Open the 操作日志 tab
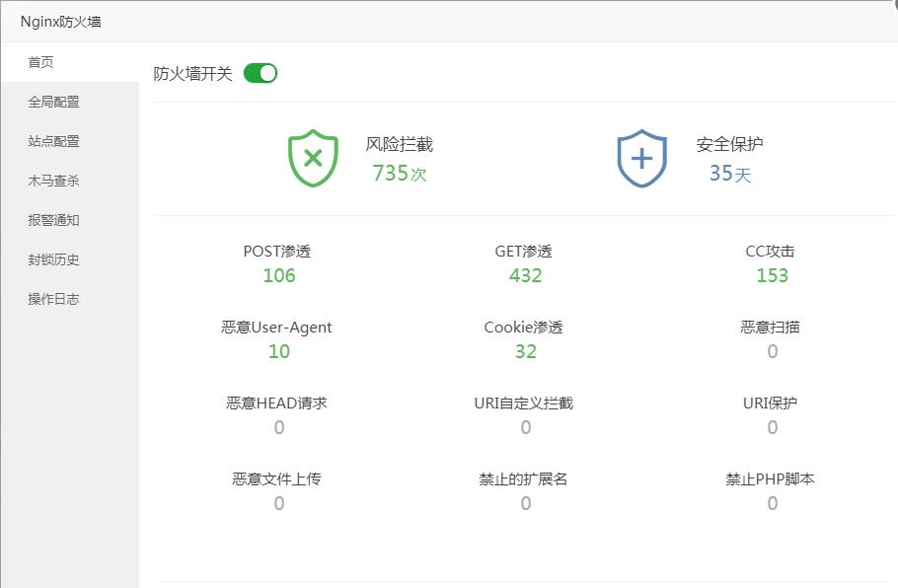Image resolution: width=898 pixels, height=588 pixels. pyautogui.click(x=70, y=299)
